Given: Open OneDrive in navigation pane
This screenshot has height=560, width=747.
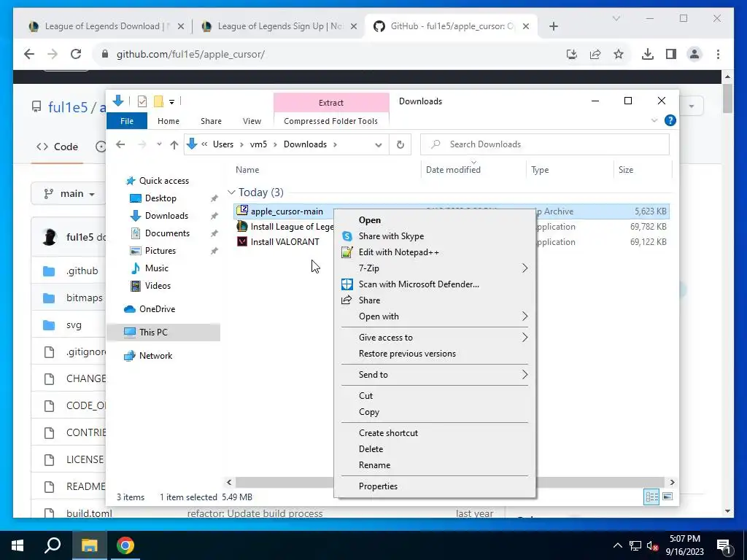Looking at the screenshot, I should coord(157,309).
